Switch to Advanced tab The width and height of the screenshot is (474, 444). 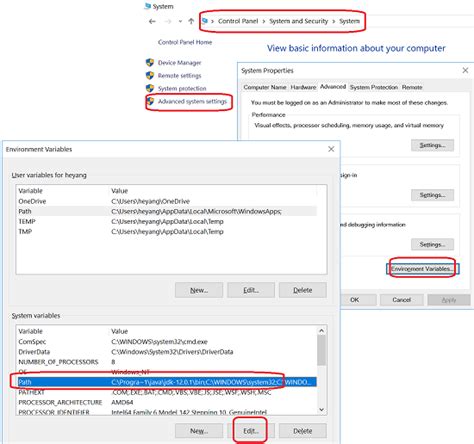pos(333,87)
